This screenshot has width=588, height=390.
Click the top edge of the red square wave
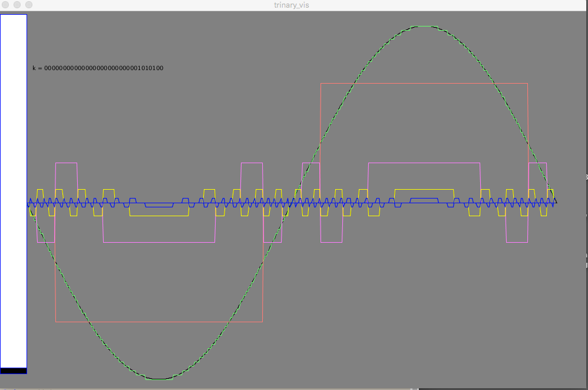tap(424, 84)
